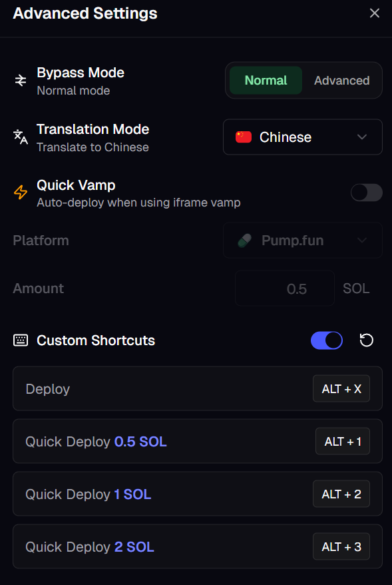392x585 pixels.
Task: Enable the Quick Vamp toggle
Action: 366,193
